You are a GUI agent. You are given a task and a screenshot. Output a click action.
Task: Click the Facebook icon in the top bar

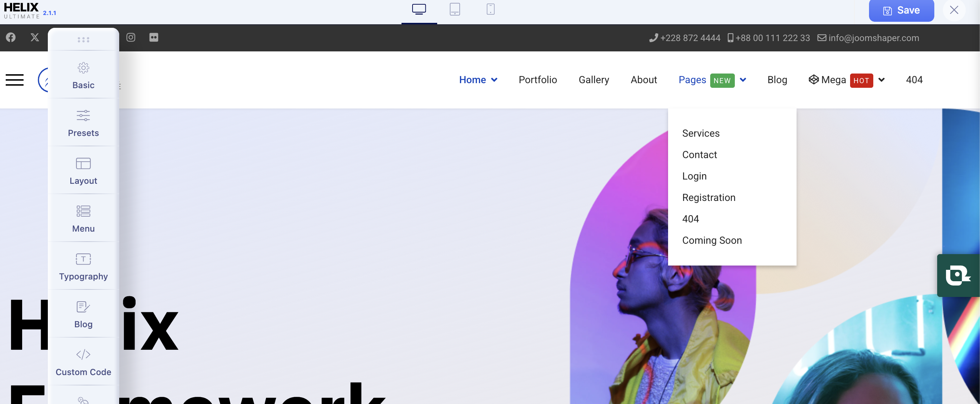(11, 38)
